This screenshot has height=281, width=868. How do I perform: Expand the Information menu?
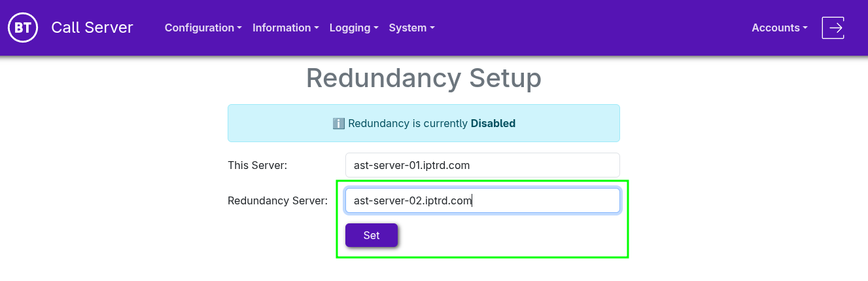tap(286, 28)
